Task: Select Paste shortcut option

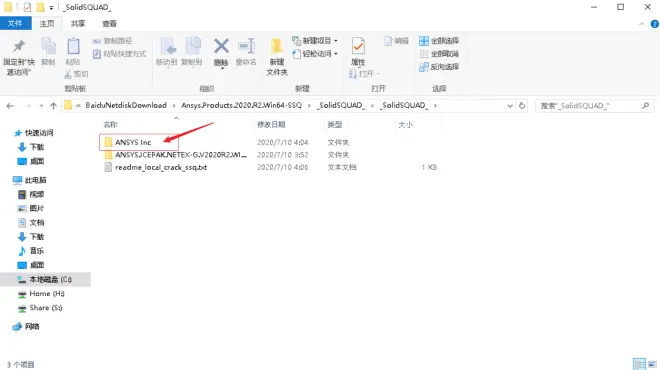Action: (120, 54)
